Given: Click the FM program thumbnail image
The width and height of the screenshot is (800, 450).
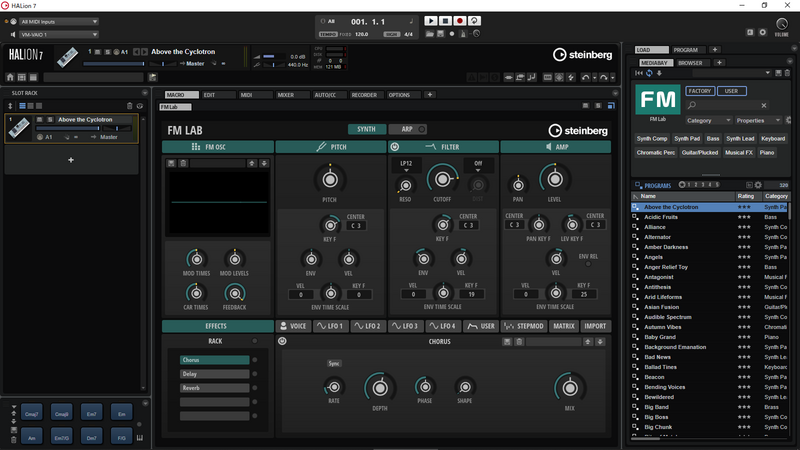Looking at the screenshot, I should 658,99.
